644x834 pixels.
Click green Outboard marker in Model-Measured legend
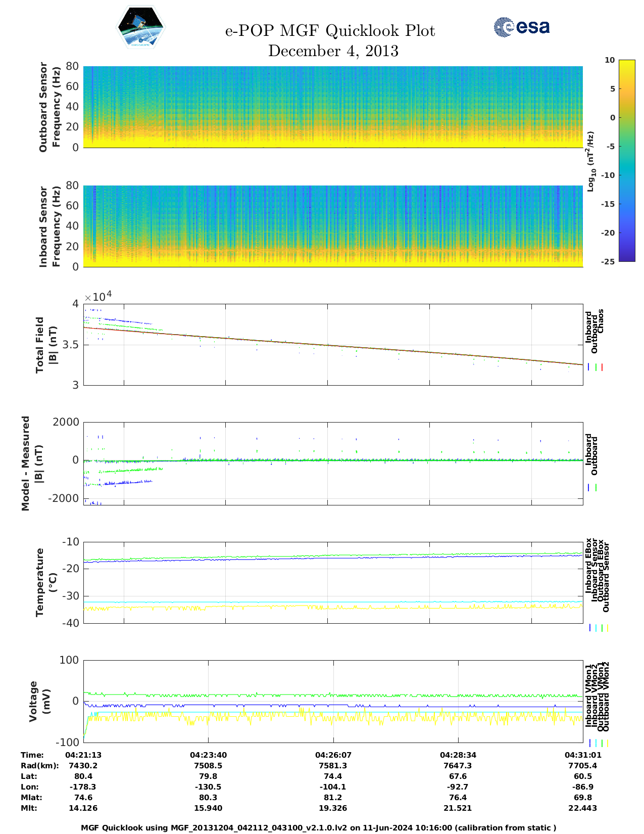pyautogui.click(x=596, y=488)
